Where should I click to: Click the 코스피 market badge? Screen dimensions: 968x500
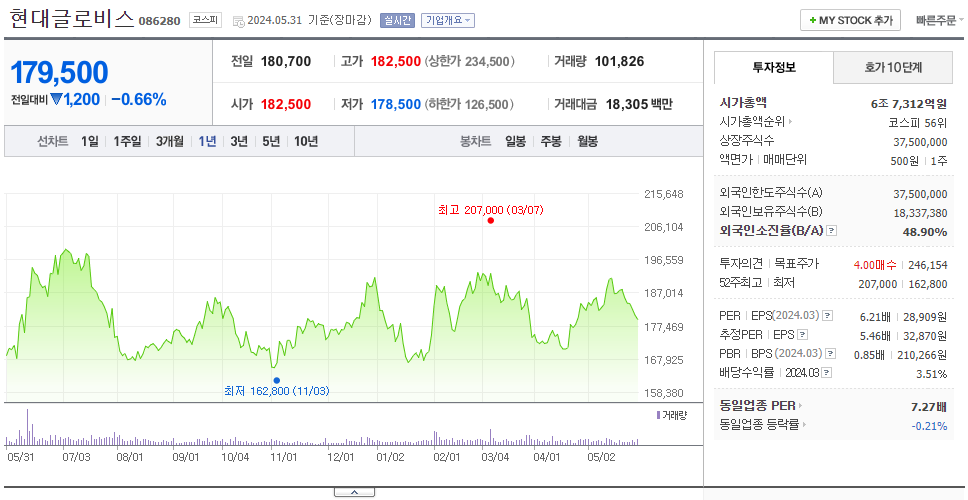coord(205,20)
